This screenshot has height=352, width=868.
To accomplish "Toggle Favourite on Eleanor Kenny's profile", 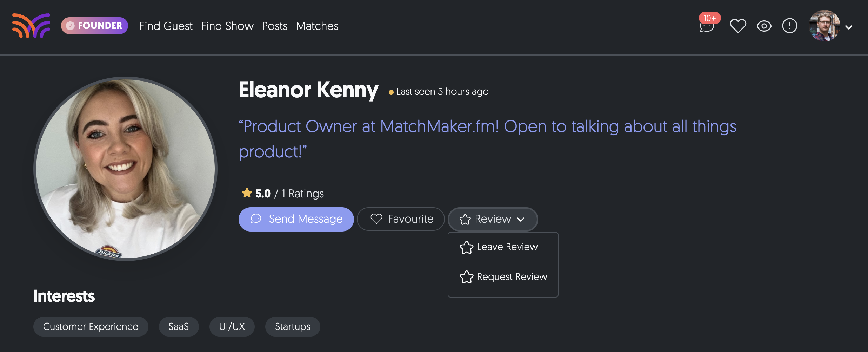I will pos(401,219).
